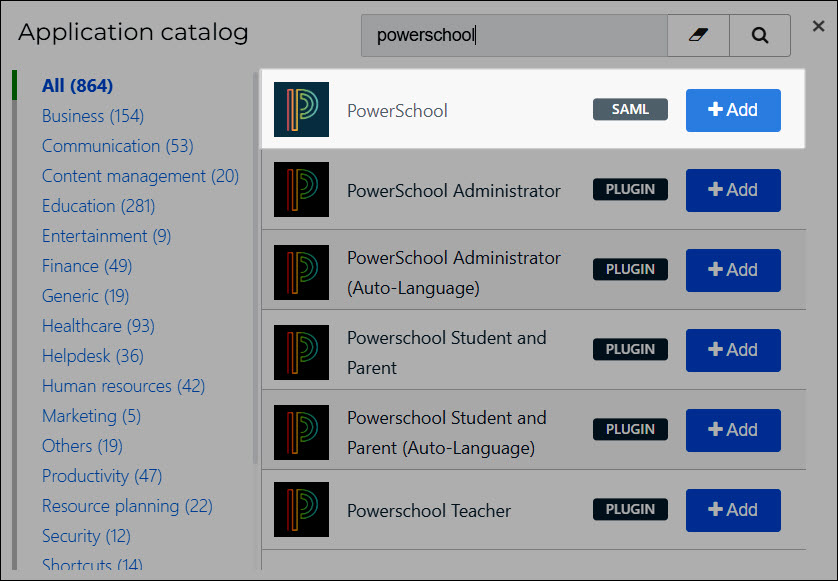Click PLUGIN badge on PowerSchool Administrator (Auto-Language)
The height and width of the screenshot is (581, 838).
click(x=630, y=269)
